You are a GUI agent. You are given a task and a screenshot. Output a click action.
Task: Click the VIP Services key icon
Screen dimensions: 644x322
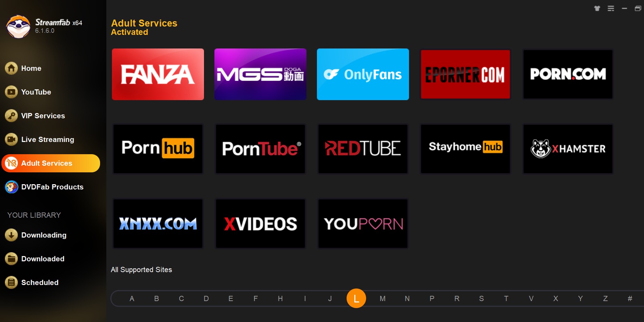11,116
